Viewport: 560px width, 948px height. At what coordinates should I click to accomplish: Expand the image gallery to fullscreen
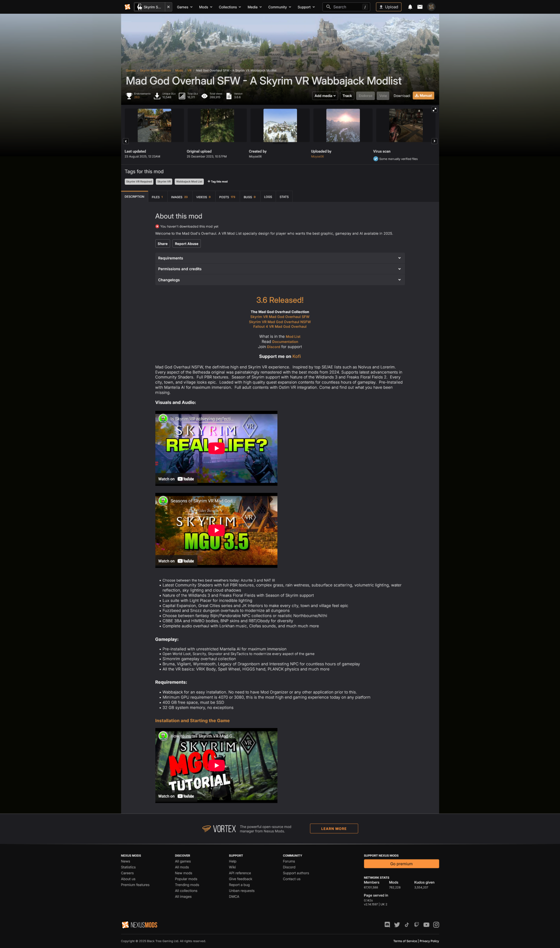coord(434,110)
